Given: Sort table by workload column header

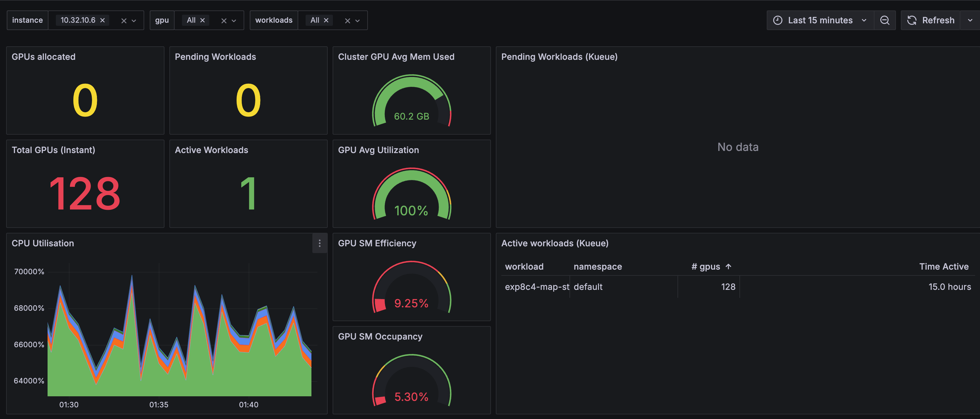Looking at the screenshot, I should pos(524,267).
